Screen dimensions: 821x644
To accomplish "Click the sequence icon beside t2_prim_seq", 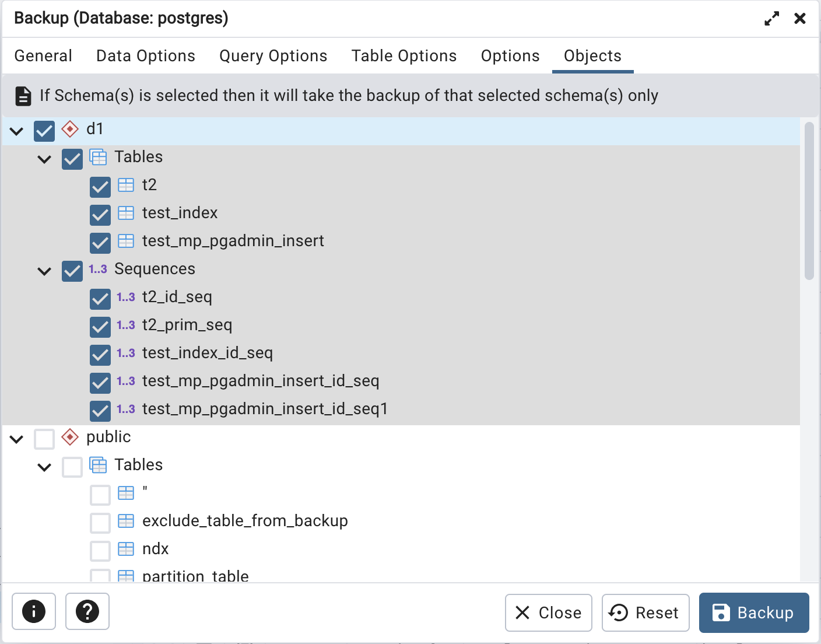I will coord(126,325).
